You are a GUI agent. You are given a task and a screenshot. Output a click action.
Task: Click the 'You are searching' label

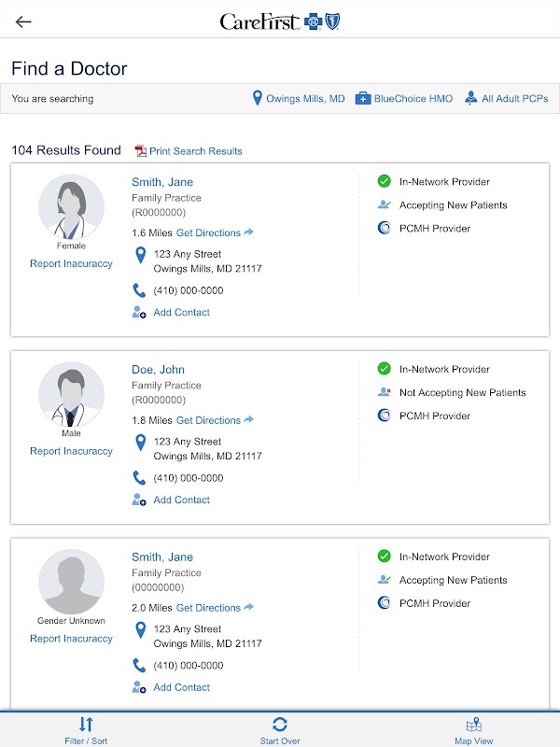52,99
